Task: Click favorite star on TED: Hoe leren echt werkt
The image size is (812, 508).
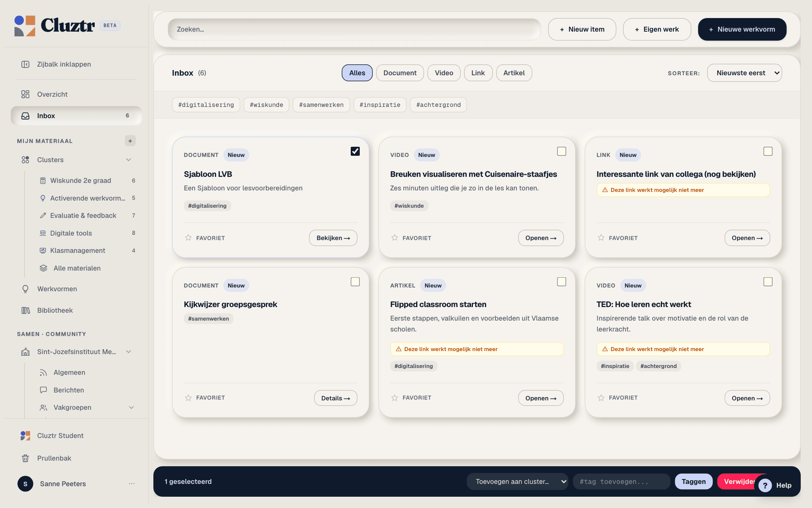Action: [x=601, y=398]
